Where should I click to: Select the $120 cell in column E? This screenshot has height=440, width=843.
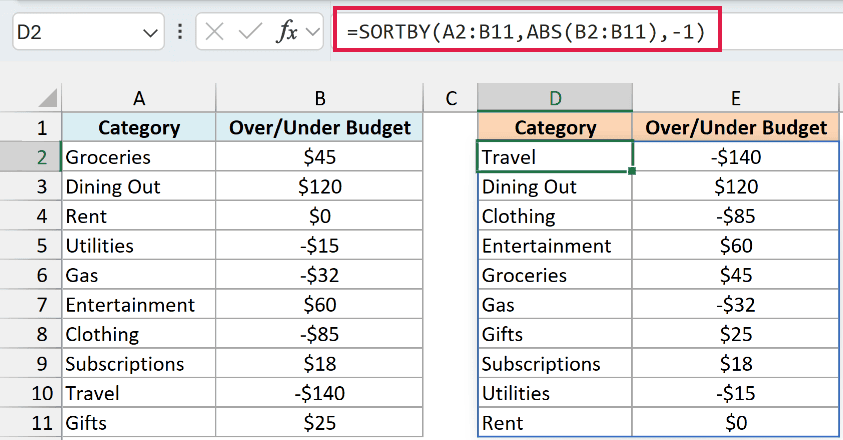click(735, 187)
